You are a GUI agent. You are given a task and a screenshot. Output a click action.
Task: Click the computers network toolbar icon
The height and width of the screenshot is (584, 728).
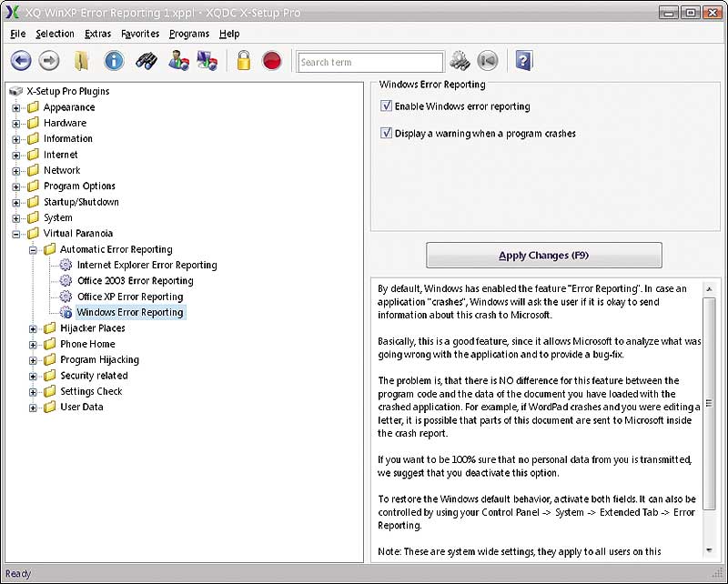[x=207, y=61]
